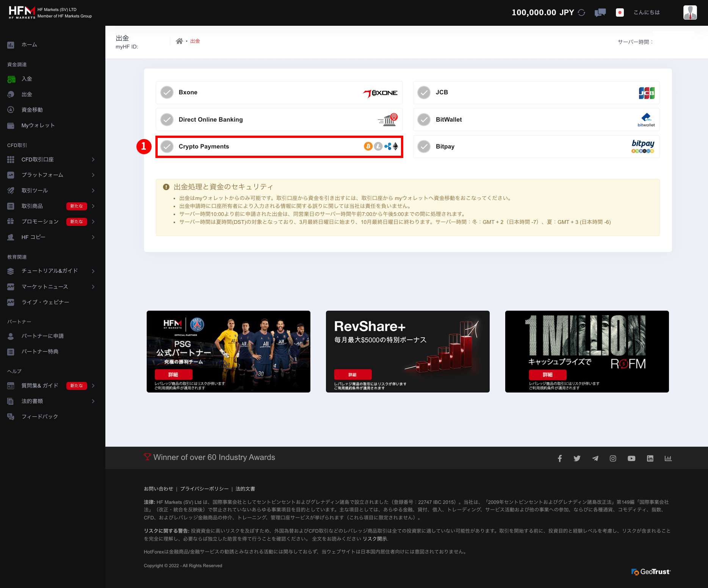708x588 pixels.
Task: Click the LinkedIn icon in the footer
Action: point(650,458)
